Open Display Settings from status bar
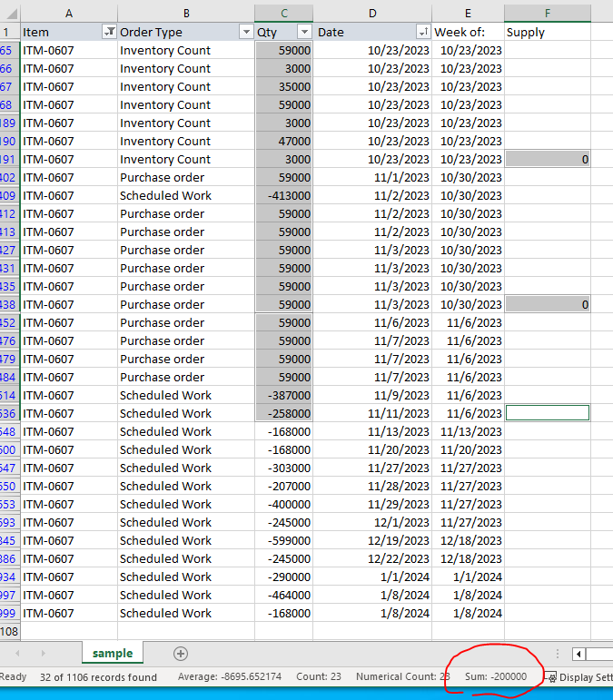613x700 pixels. 580,677
